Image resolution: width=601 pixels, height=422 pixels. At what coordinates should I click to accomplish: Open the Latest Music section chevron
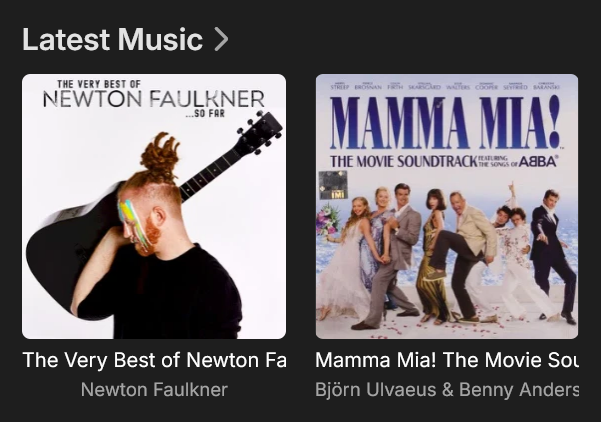pos(221,39)
